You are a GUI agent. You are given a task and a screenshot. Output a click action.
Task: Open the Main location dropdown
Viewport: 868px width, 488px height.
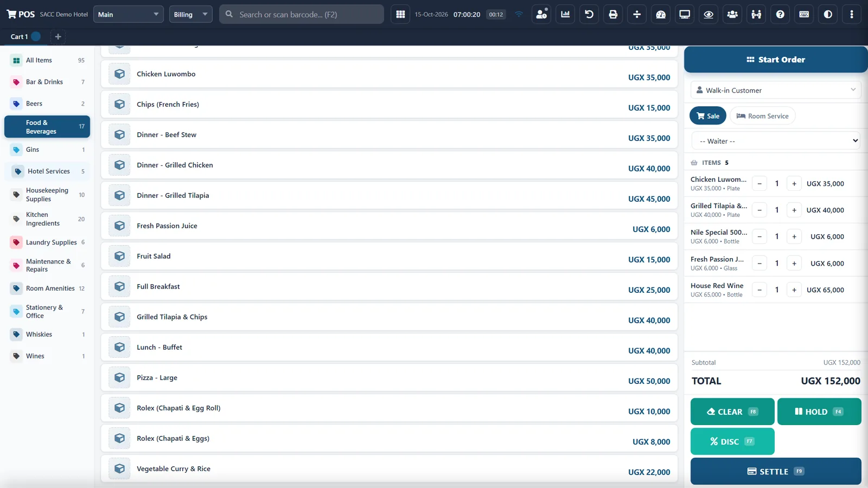129,15
